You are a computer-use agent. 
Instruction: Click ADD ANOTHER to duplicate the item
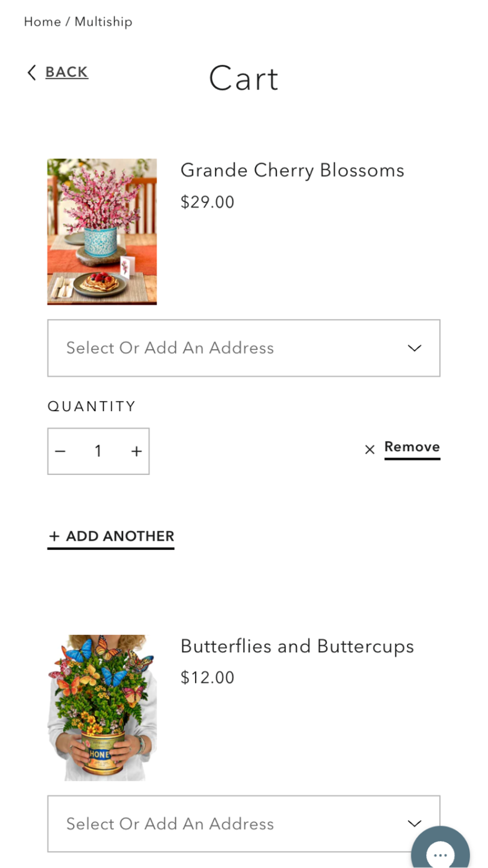click(x=111, y=536)
